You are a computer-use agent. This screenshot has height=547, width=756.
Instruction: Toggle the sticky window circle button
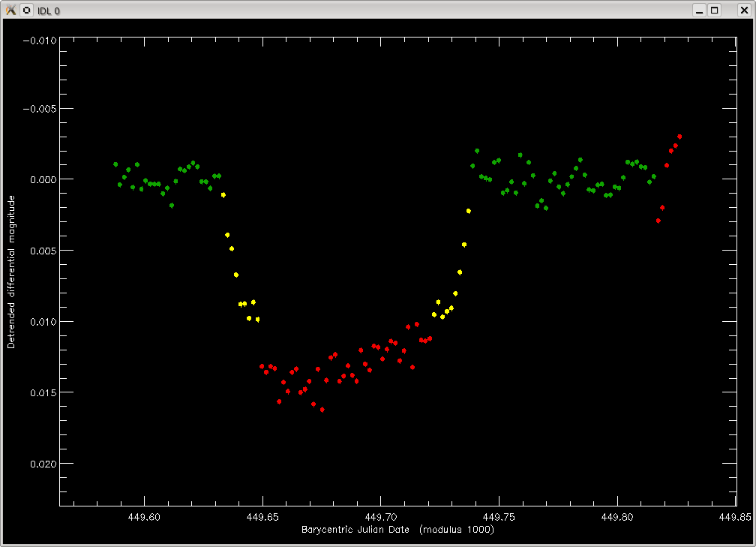(27, 10)
